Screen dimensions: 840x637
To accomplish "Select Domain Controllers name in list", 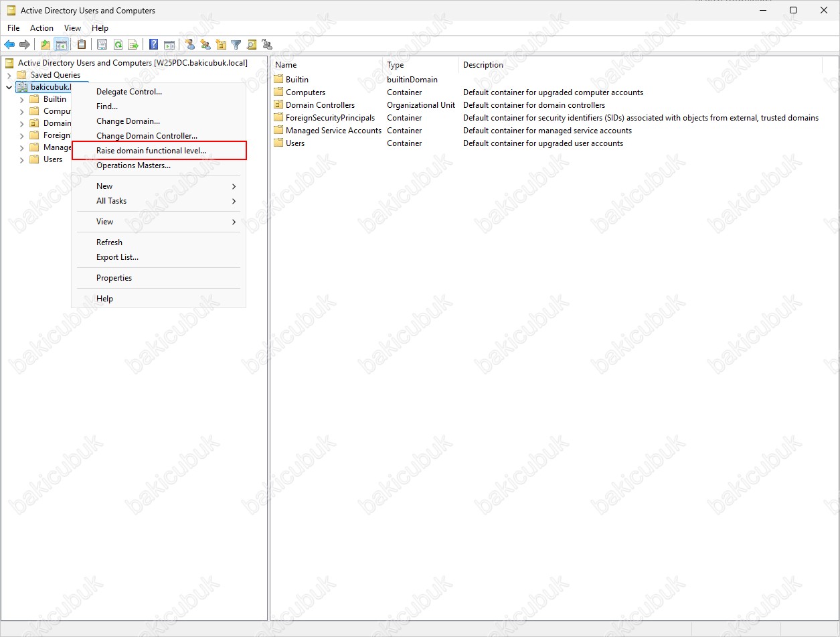I will click(x=320, y=105).
